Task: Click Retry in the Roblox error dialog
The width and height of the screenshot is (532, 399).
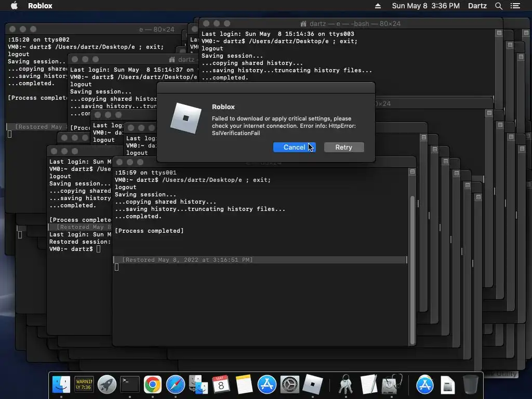Action: point(344,147)
